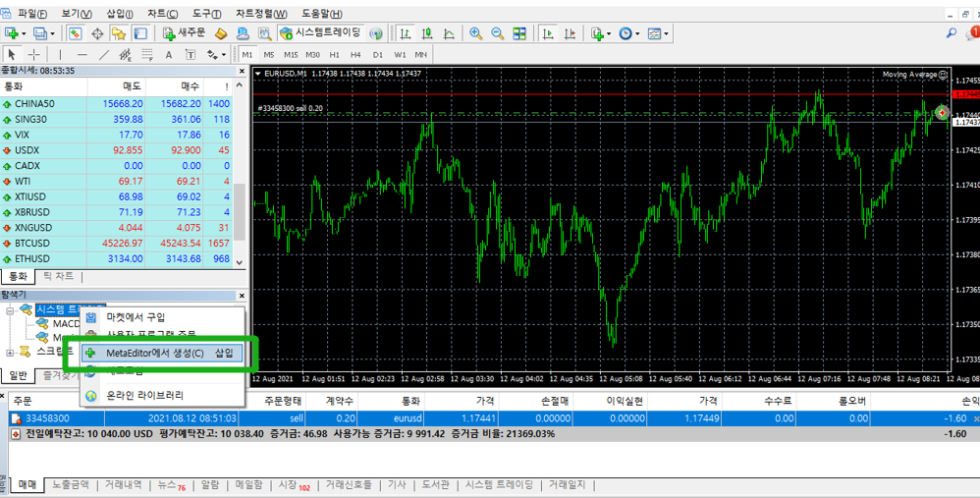Click the green signals broadcast icon
Screen dimensions: 980x498
coord(376,33)
